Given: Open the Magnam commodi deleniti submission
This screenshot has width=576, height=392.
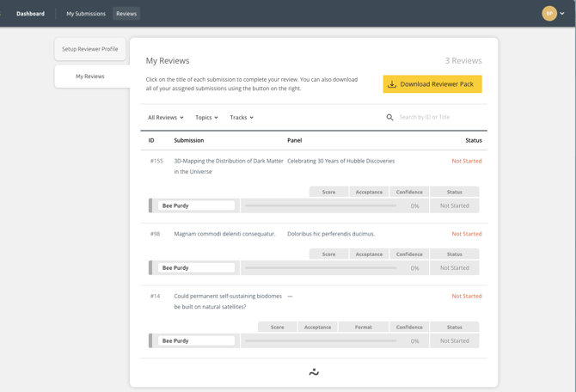Looking at the screenshot, I should (x=224, y=234).
